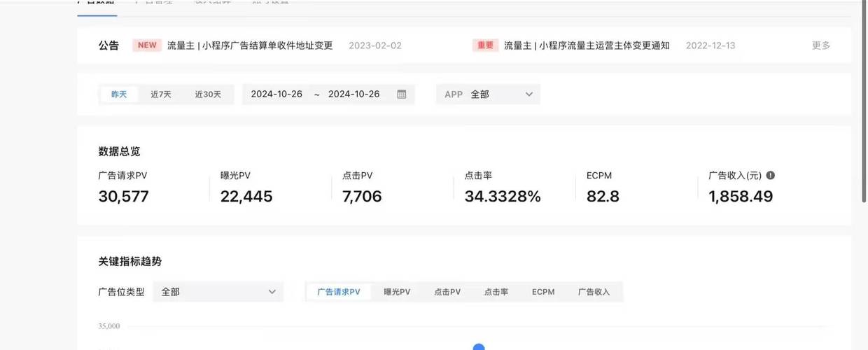Screen dimensions: 868x350
Task: Switch trend chart to 点击PV
Action: pyautogui.click(x=447, y=292)
